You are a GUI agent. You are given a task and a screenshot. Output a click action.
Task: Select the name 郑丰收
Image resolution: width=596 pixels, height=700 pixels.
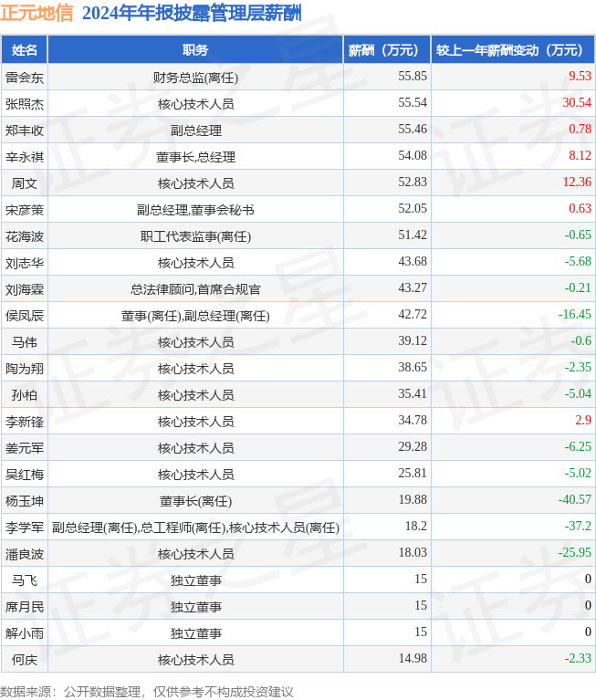click(x=25, y=131)
